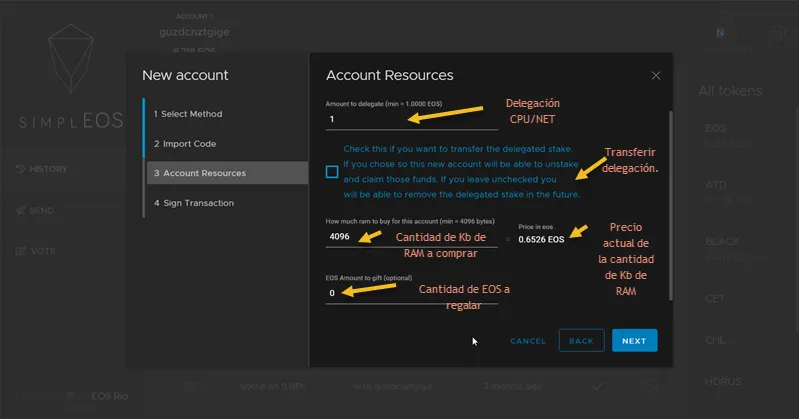
Task: Click the EOS Amount to gift field
Action: tap(411, 293)
